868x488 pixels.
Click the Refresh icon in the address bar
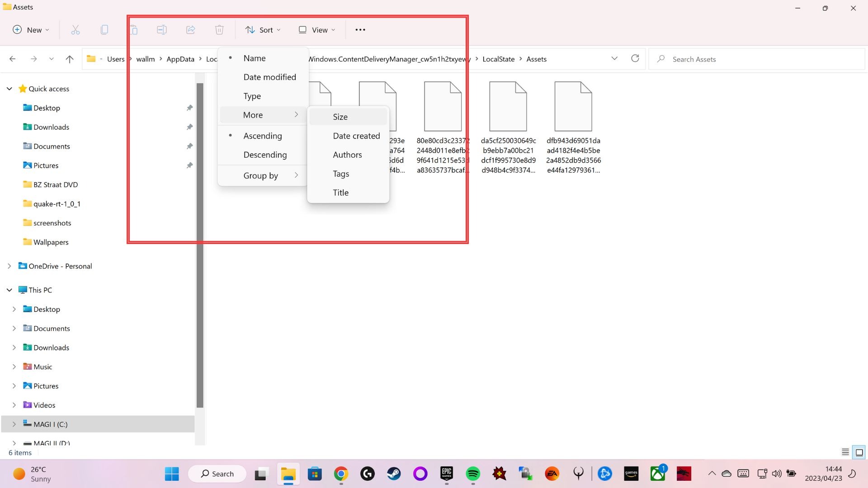point(635,58)
